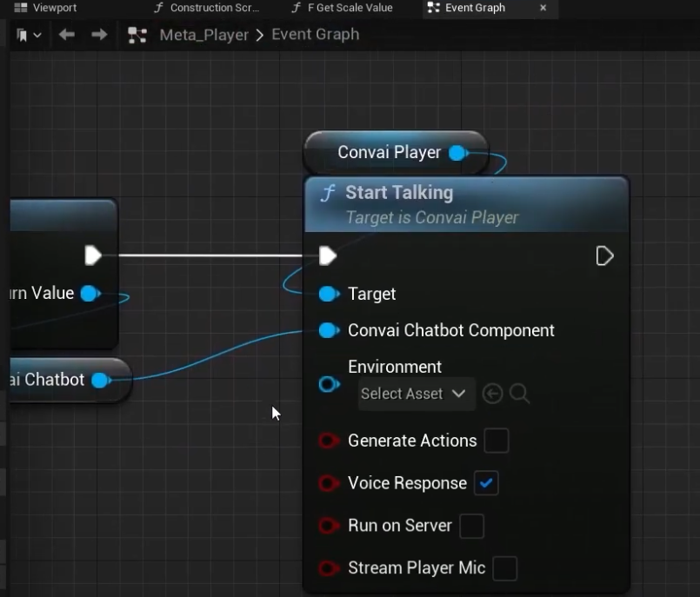Viewport: 700px width, 597px height.
Task: Click the Stream Player Mic input pin
Action: pos(329,568)
